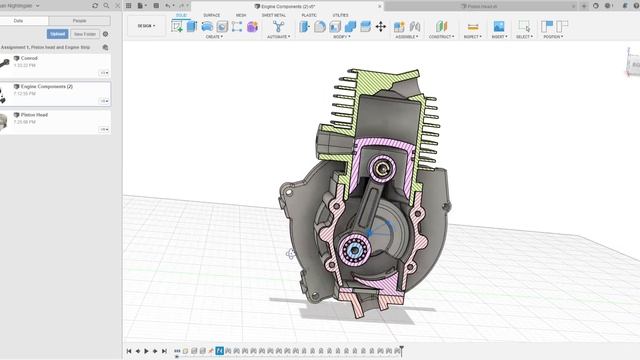Click the Save icon

(156, 6)
